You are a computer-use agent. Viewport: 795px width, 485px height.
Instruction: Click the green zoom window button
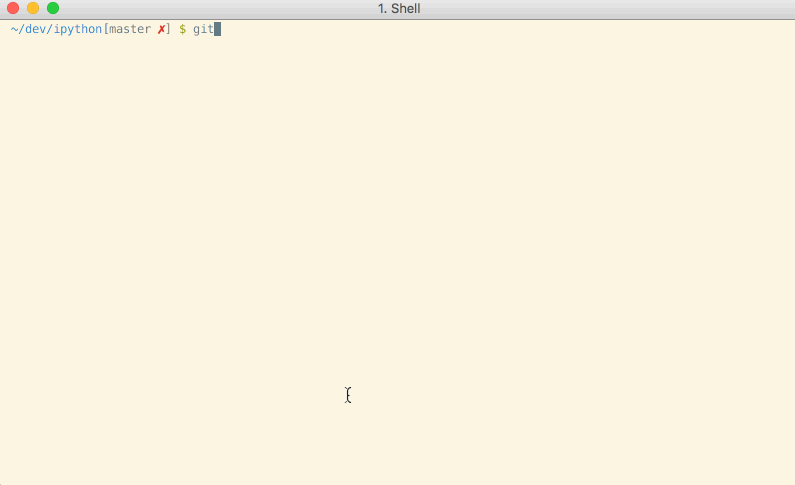click(x=53, y=8)
